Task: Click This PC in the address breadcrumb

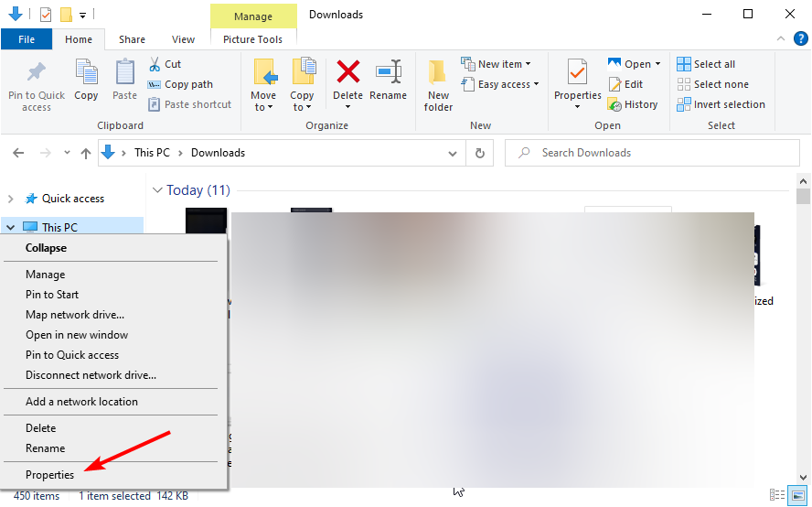Action: click(152, 153)
